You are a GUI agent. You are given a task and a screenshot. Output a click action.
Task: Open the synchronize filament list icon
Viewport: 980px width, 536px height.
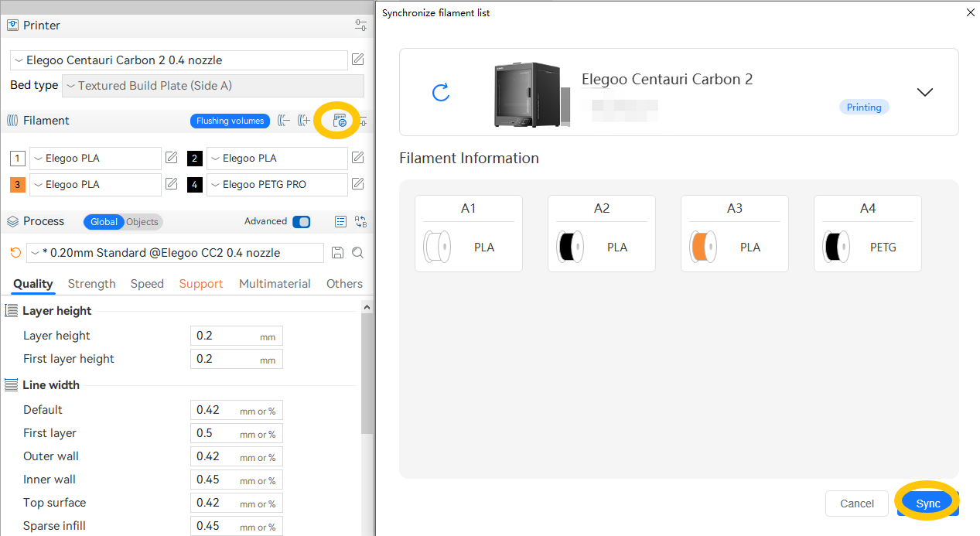(x=338, y=121)
